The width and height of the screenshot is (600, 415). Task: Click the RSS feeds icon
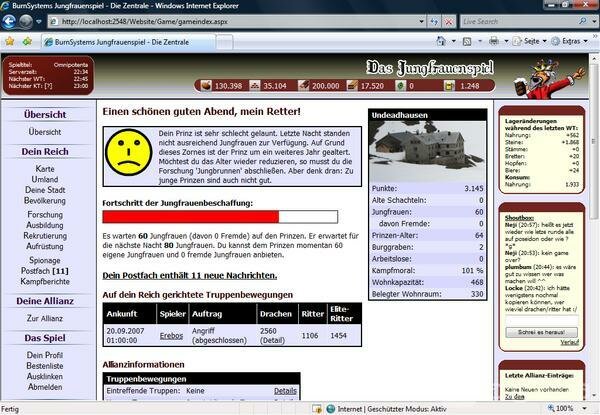[x=467, y=41]
